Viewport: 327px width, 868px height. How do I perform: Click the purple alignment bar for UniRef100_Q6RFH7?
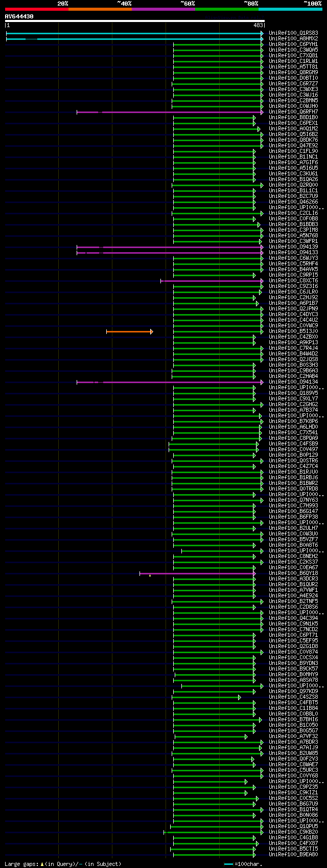tap(170, 112)
